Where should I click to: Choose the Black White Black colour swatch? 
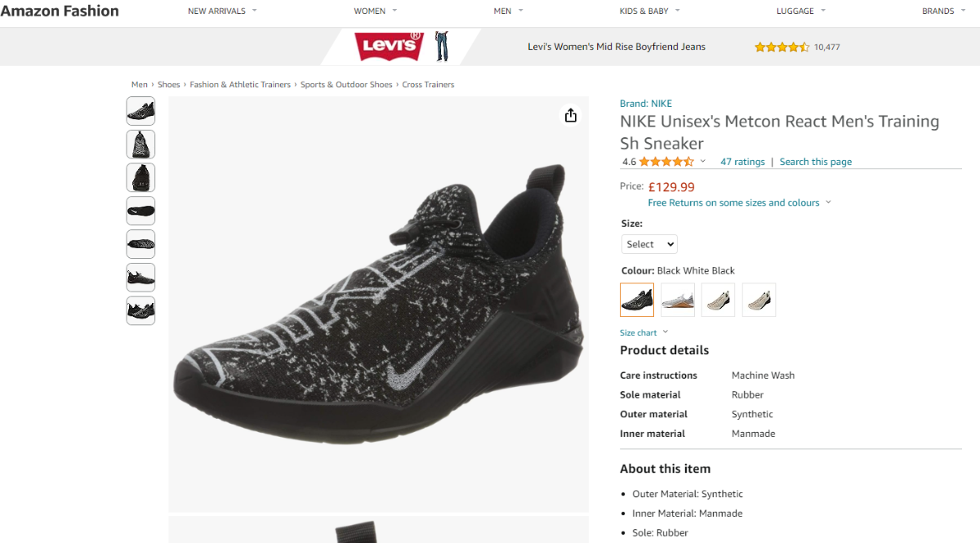coord(637,300)
